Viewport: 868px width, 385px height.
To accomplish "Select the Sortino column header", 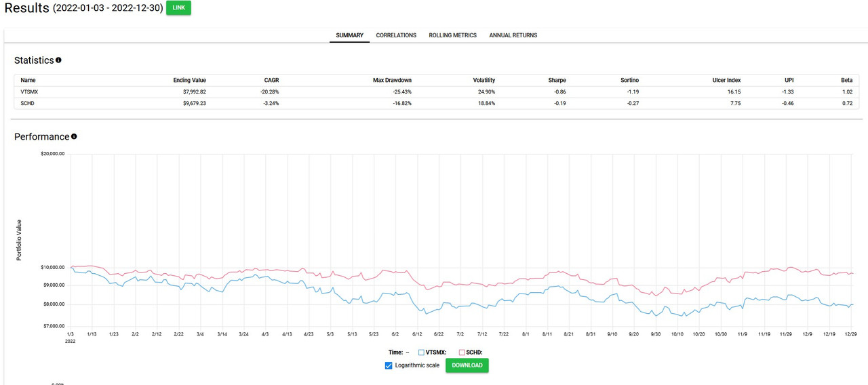I will [x=629, y=80].
